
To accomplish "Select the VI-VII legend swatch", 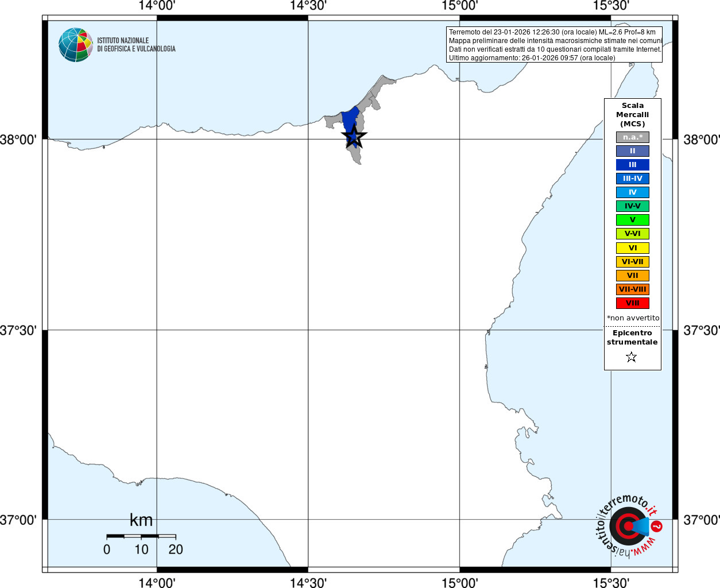I will pyautogui.click(x=633, y=262).
